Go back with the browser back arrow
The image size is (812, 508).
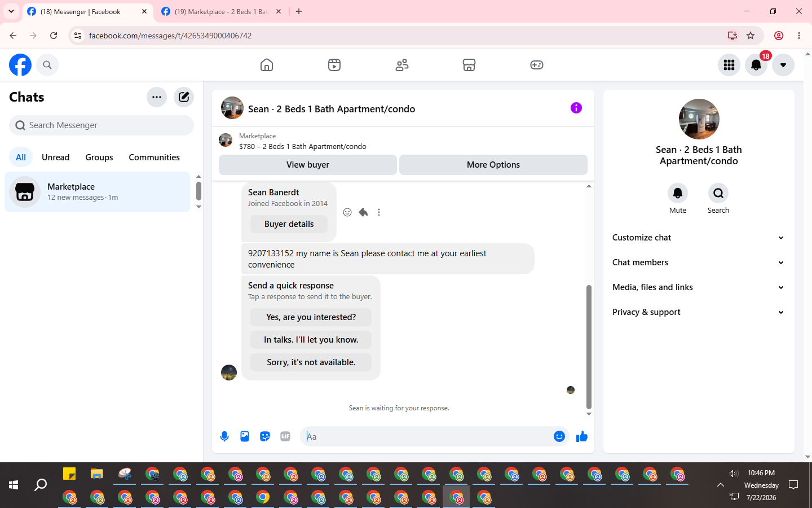pos(13,36)
